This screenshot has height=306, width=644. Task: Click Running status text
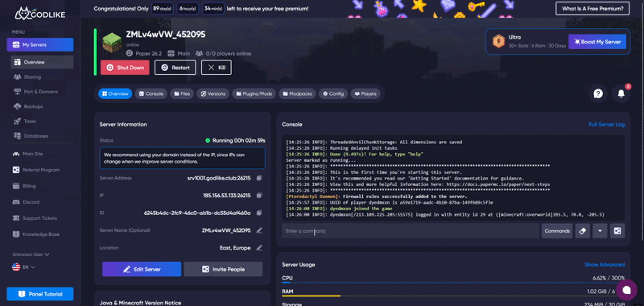point(238,140)
